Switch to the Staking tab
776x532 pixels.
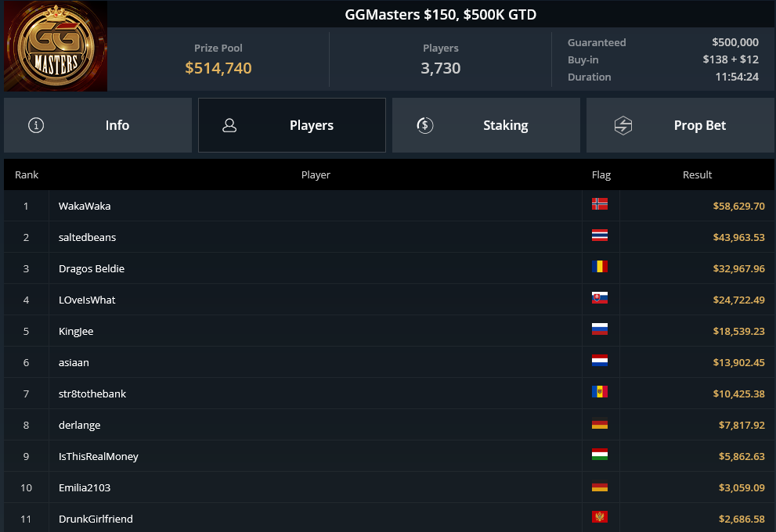[486, 125]
